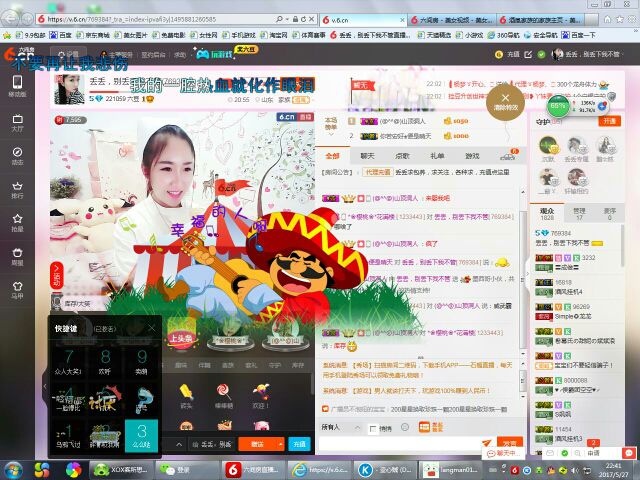Choose the pink pig gift
The image size is (640, 480).
pyautogui.click(x=262, y=425)
